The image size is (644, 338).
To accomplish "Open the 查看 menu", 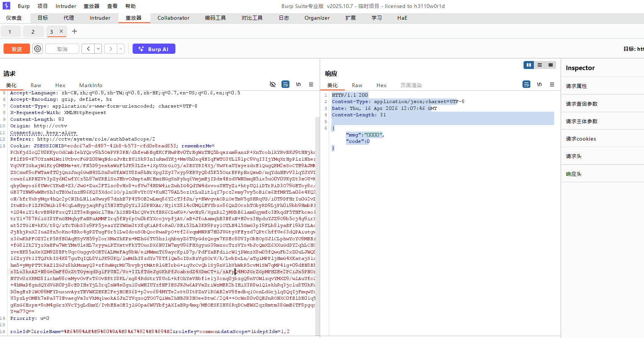I will pos(112,6).
